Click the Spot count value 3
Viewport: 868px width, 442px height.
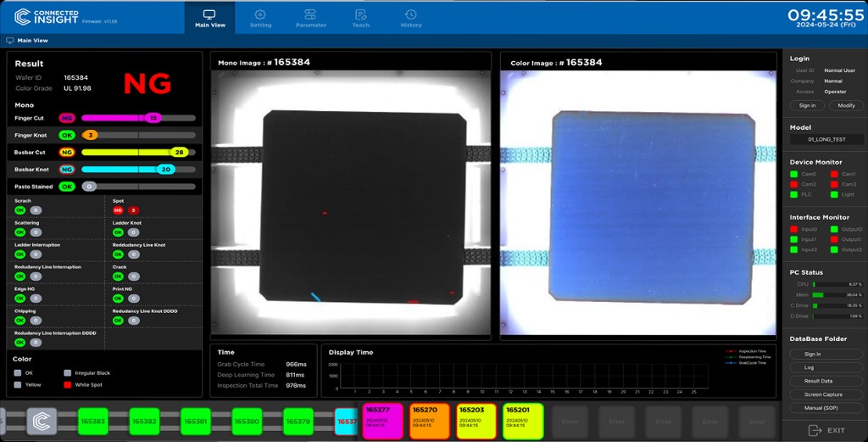pyautogui.click(x=133, y=210)
